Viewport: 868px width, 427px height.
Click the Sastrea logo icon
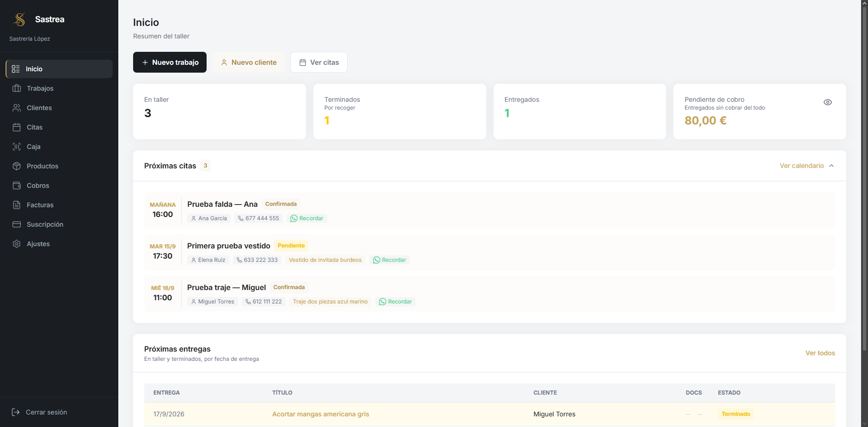(19, 19)
